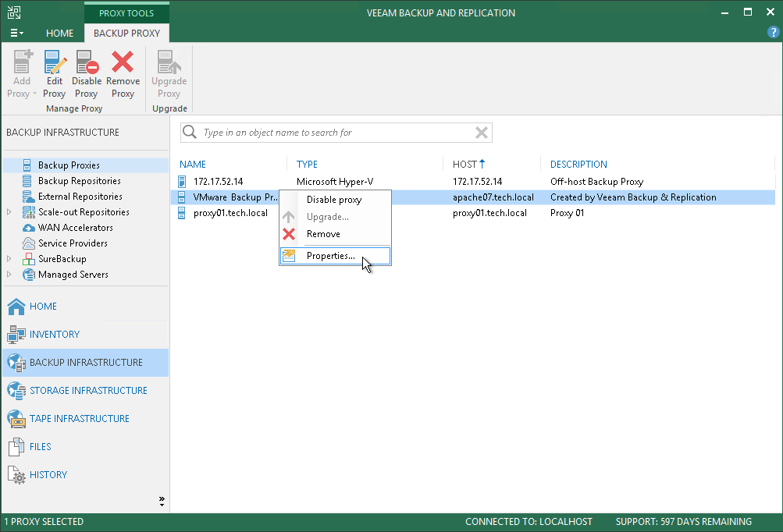This screenshot has height=532, width=783.
Task: Click the Backup Repositories database icon
Action: pyautogui.click(x=27, y=181)
